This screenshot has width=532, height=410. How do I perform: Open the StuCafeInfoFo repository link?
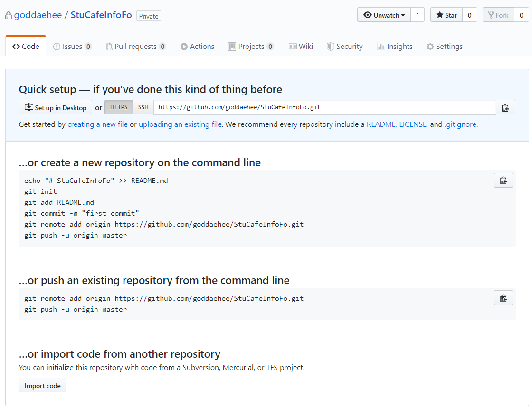click(101, 15)
